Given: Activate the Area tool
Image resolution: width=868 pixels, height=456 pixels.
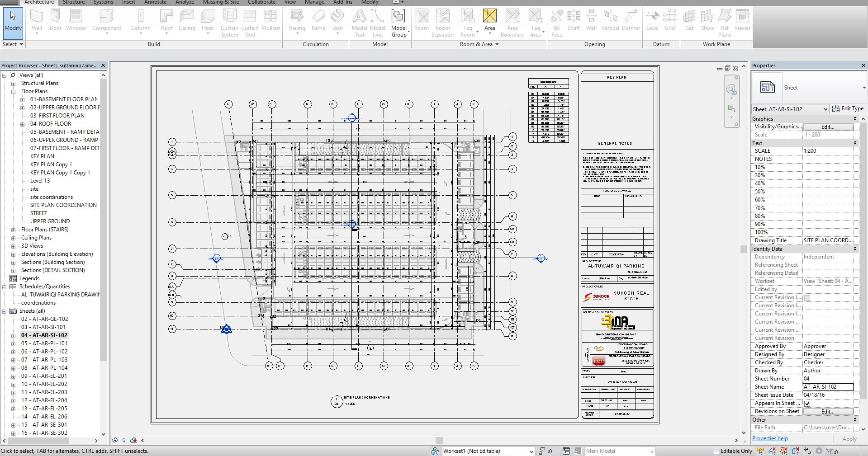Looking at the screenshot, I should 489,21.
